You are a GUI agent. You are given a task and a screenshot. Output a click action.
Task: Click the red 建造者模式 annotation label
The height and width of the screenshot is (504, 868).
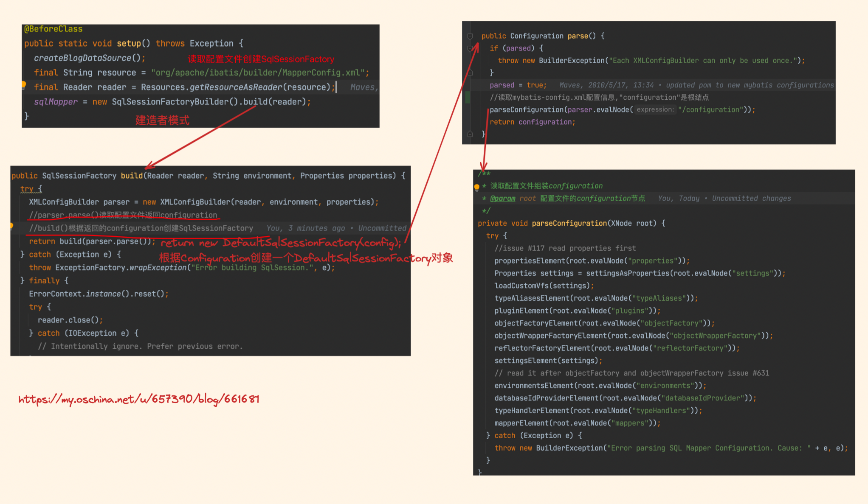[x=162, y=120]
